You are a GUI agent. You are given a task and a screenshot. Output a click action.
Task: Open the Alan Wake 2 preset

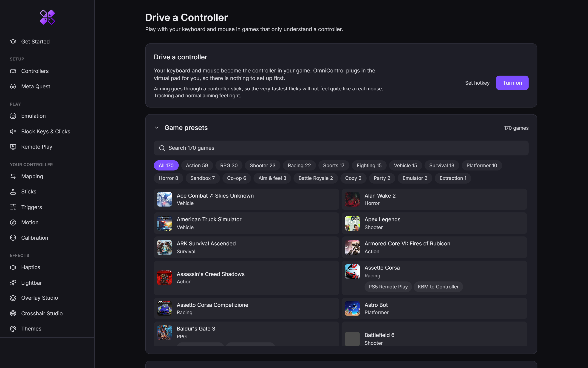point(434,199)
